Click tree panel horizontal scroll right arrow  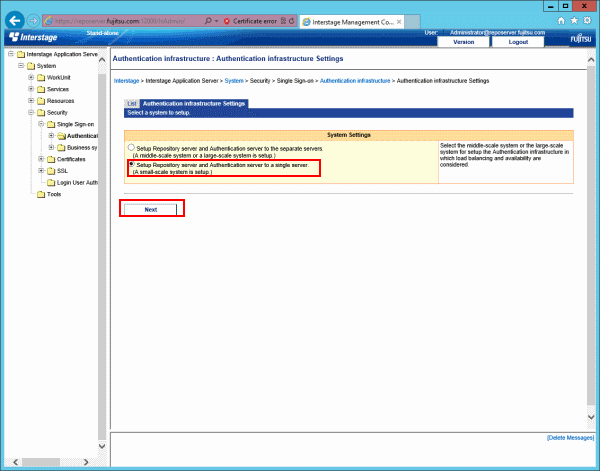(x=86, y=462)
